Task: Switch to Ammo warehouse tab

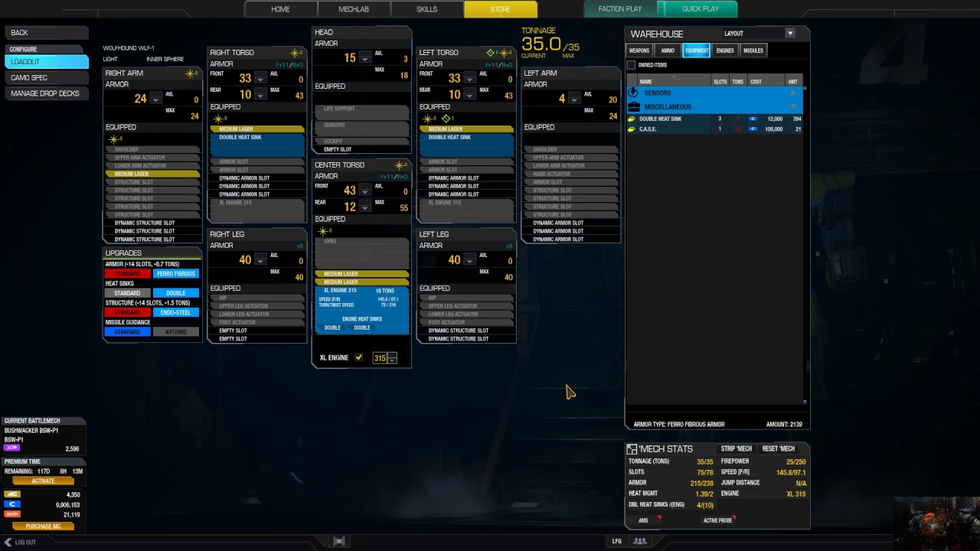Action: click(x=668, y=51)
